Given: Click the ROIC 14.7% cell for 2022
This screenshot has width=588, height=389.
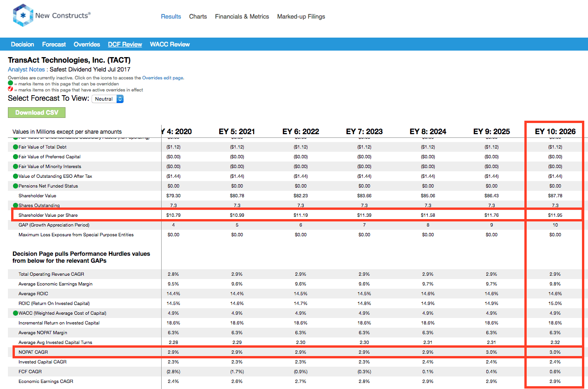Looking at the screenshot, I should pyautogui.click(x=301, y=304).
